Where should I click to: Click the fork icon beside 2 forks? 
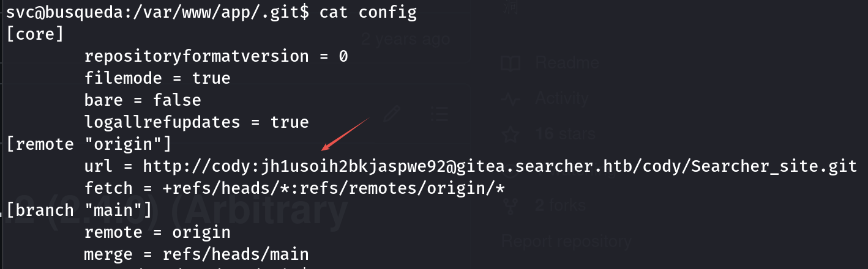511,205
